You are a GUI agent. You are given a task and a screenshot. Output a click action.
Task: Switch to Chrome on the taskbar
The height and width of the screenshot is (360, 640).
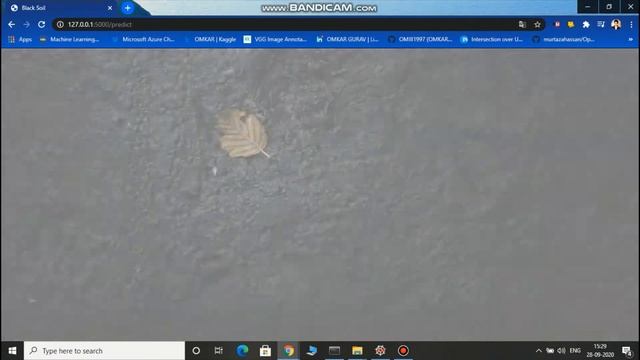[289, 351]
